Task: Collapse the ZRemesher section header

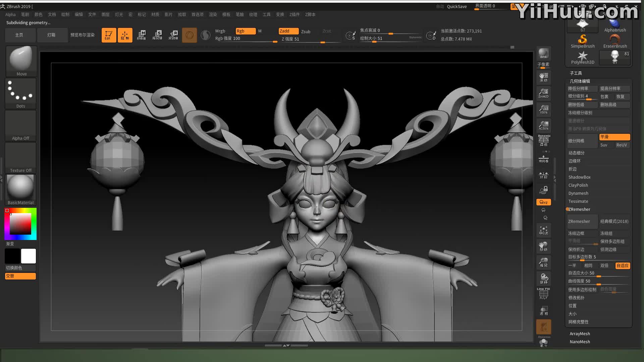Action: click(x=579, y=209)
